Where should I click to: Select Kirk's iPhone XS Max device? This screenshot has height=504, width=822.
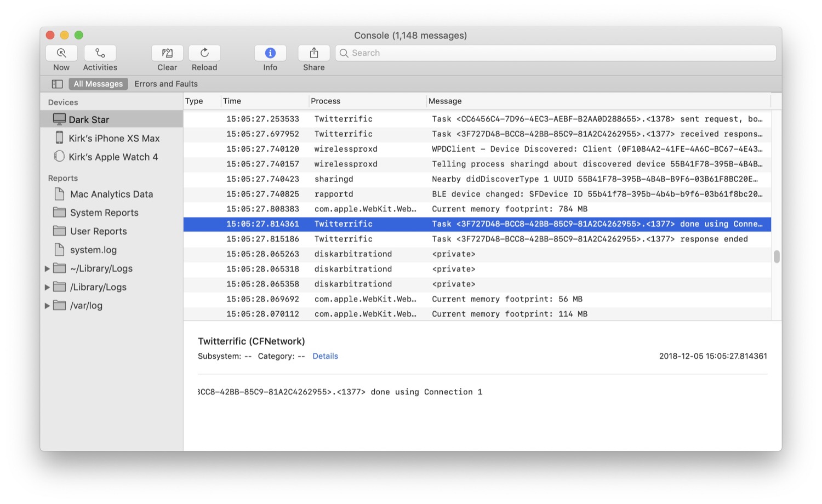pyautogui.click(x=114, y=138)
